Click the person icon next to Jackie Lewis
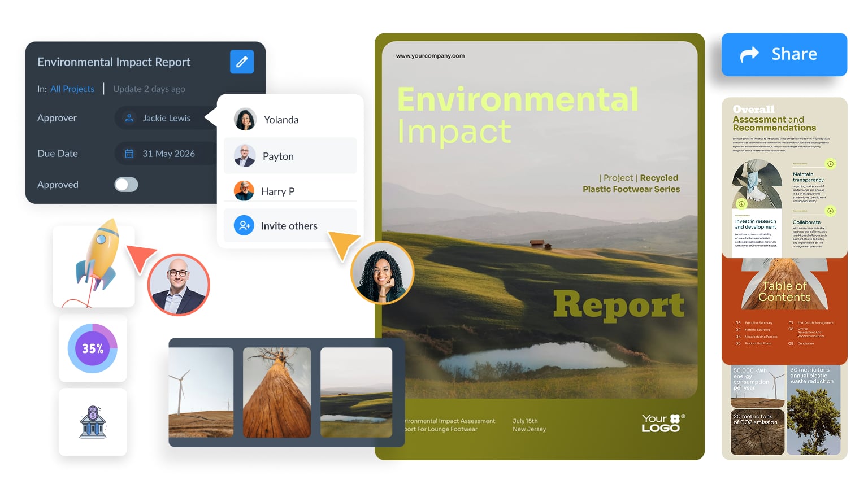This screenshot has height=493, width=868. click(129, 118)
